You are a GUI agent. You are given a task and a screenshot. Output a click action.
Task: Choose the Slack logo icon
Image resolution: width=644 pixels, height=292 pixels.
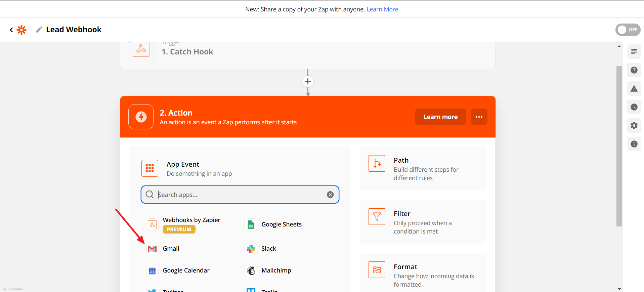tap(251, 249)
